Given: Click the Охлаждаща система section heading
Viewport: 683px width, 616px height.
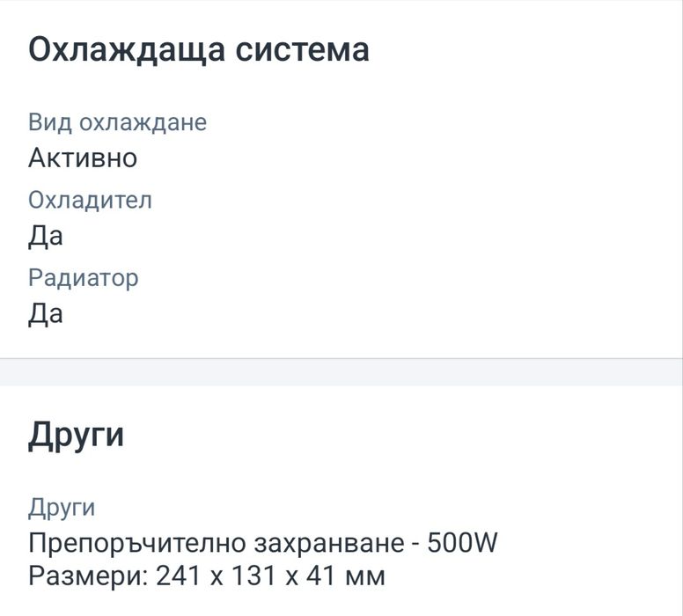Looking at the screenshot, I should click(199, 51).
